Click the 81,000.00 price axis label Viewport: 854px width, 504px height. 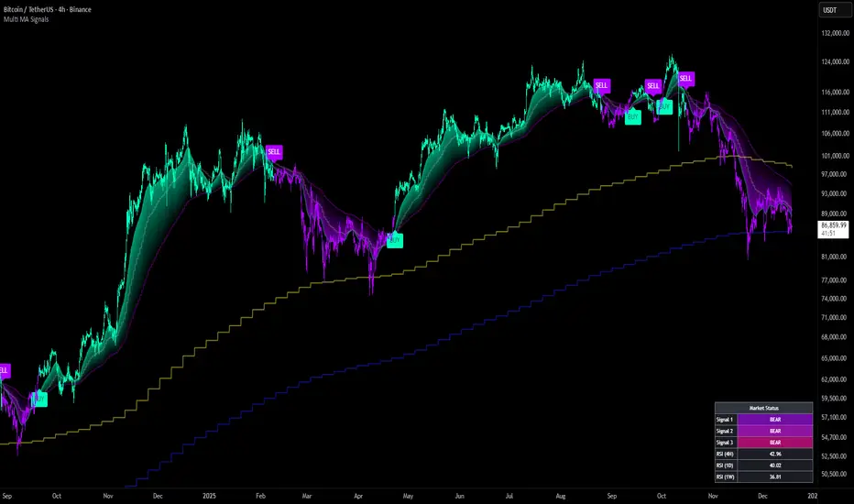(836, 257)
